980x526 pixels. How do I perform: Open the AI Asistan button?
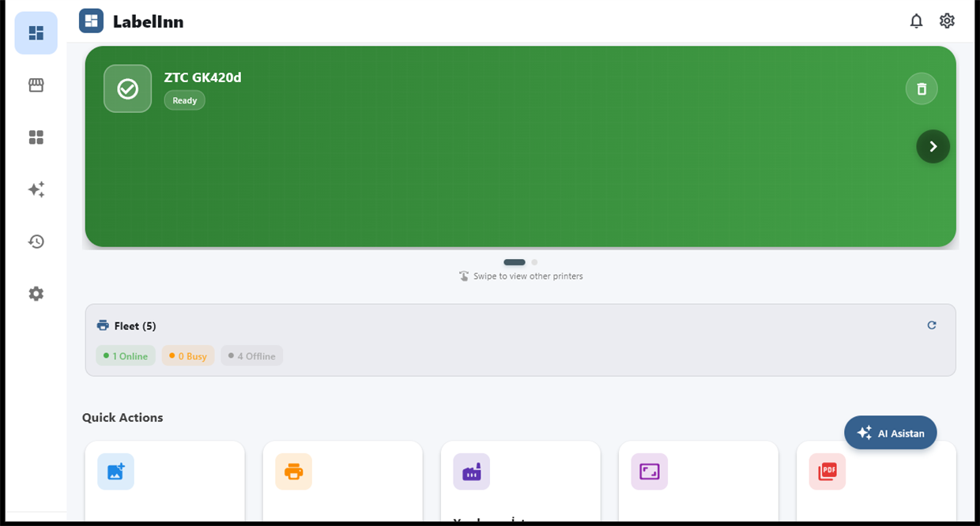coord(891,433)
